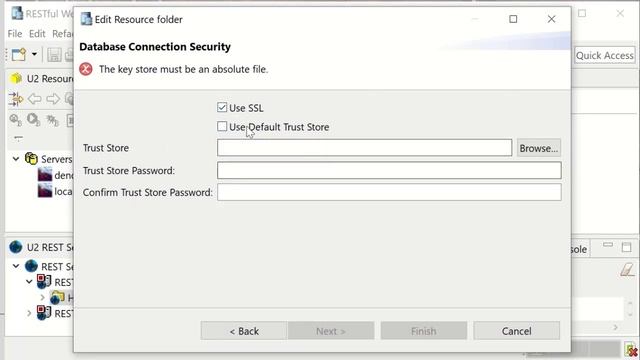Click the console vertical scrollbar

(x=630, y=309)
